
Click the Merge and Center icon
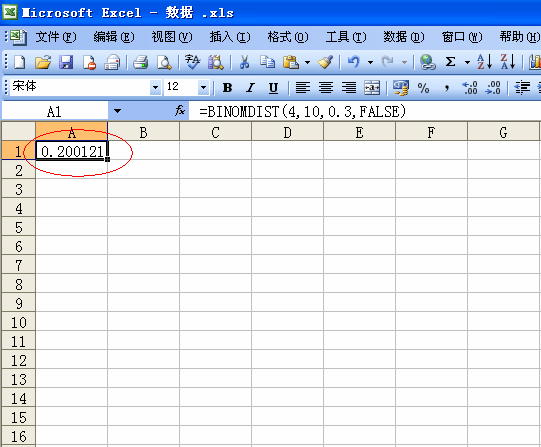pyautogui.click(x=372, y=88)
